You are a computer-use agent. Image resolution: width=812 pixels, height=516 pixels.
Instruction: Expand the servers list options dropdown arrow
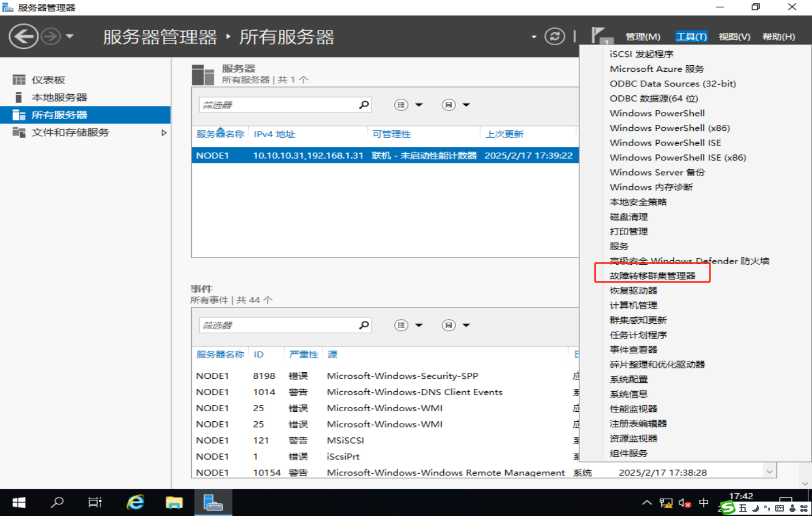[419, 105]
